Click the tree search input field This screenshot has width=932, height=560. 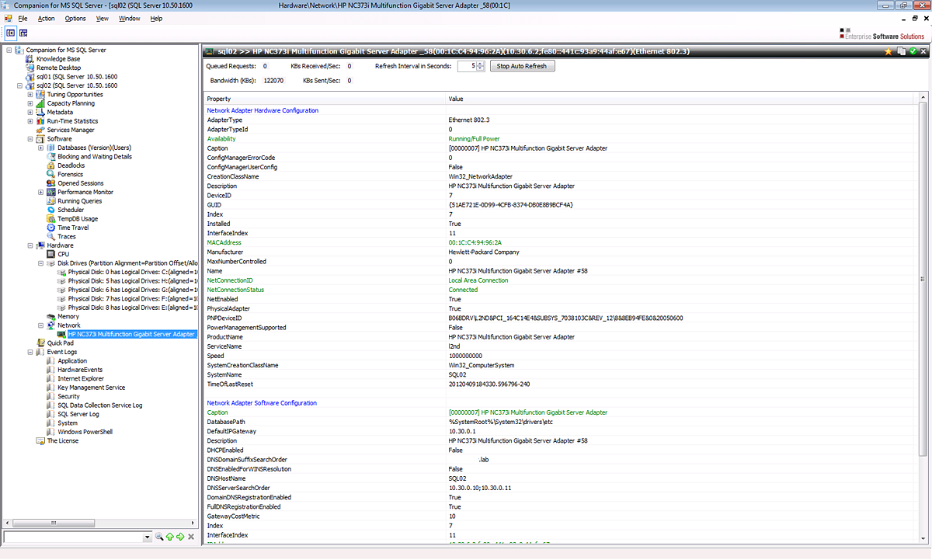(x=73, y=537)
